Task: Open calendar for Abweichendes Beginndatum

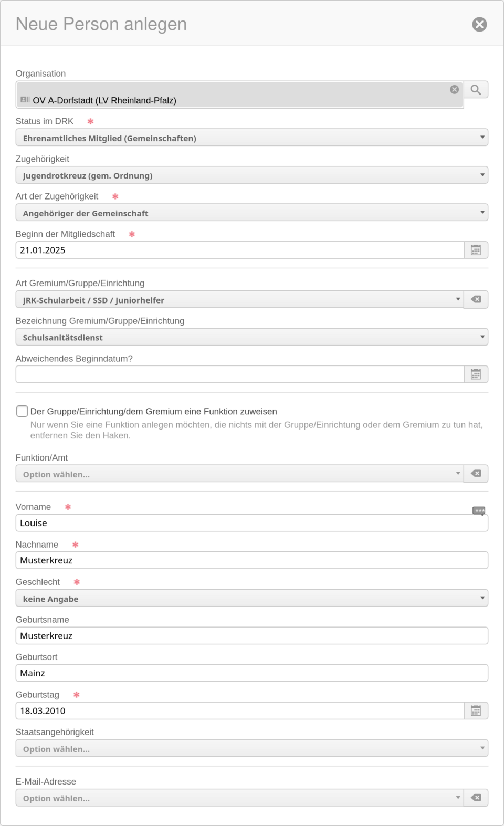Action: (x=476, y=374)
